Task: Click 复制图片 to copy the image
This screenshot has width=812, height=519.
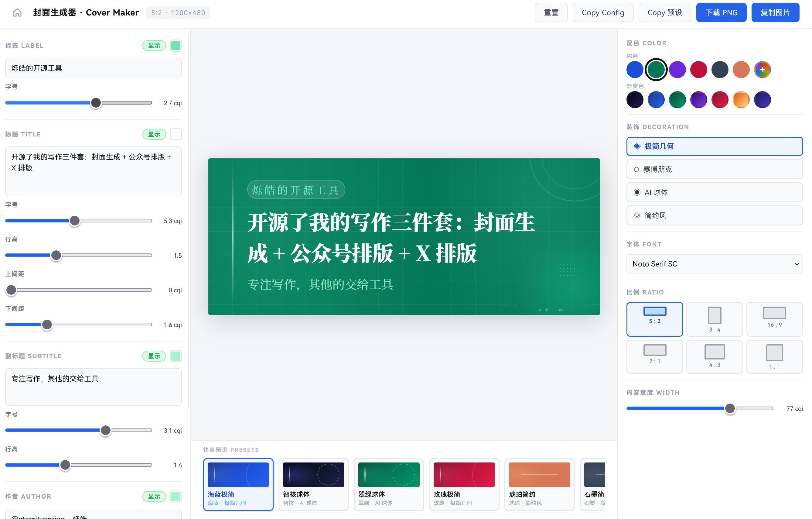Action: click(775, 12)
